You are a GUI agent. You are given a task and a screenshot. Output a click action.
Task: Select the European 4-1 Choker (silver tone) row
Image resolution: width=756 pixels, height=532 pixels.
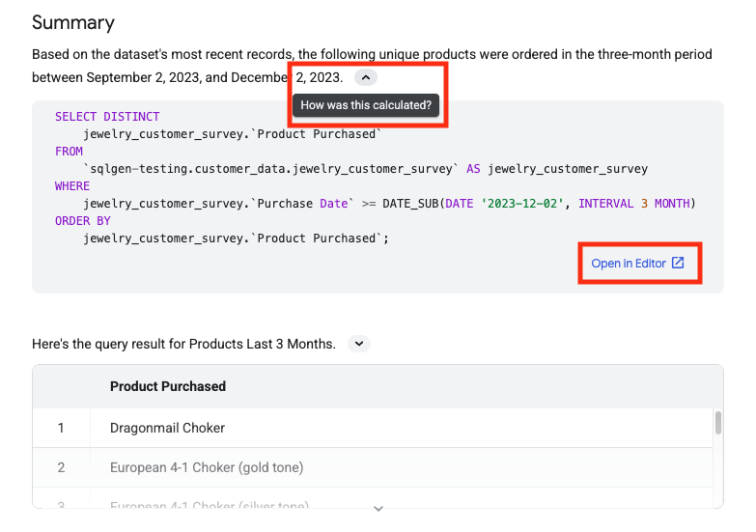(209, 505)
